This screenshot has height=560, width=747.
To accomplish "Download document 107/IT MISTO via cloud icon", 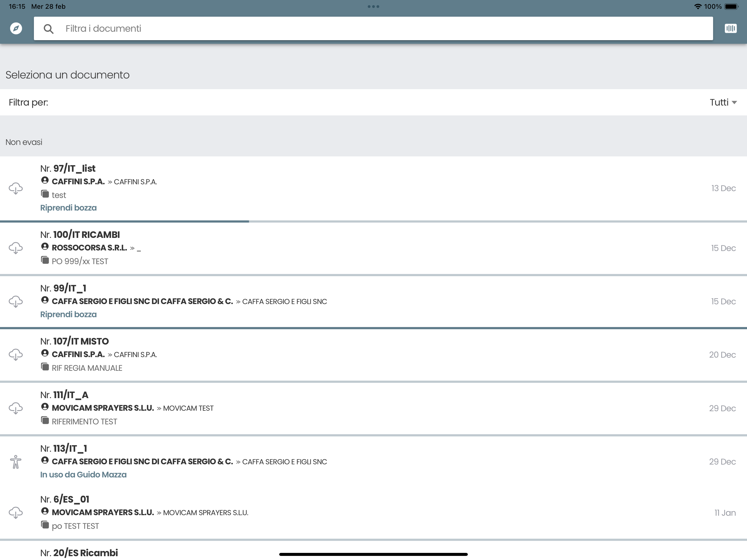I will click(16, 355).
